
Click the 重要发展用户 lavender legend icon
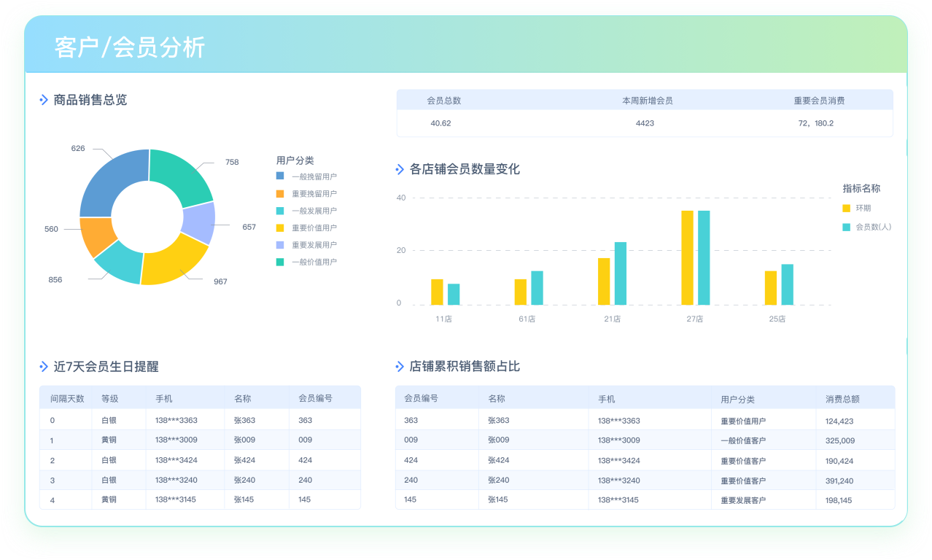point(280,245)
